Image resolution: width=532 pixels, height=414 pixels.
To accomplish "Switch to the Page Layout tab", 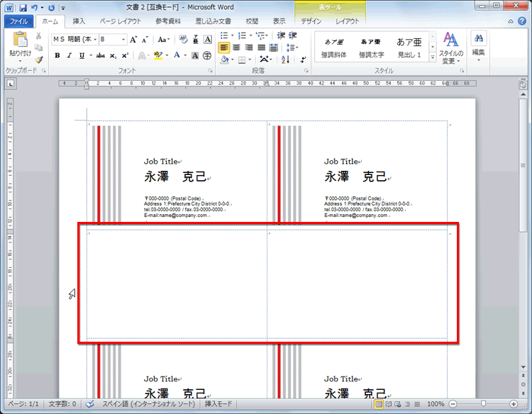I will tap(120, 21).
